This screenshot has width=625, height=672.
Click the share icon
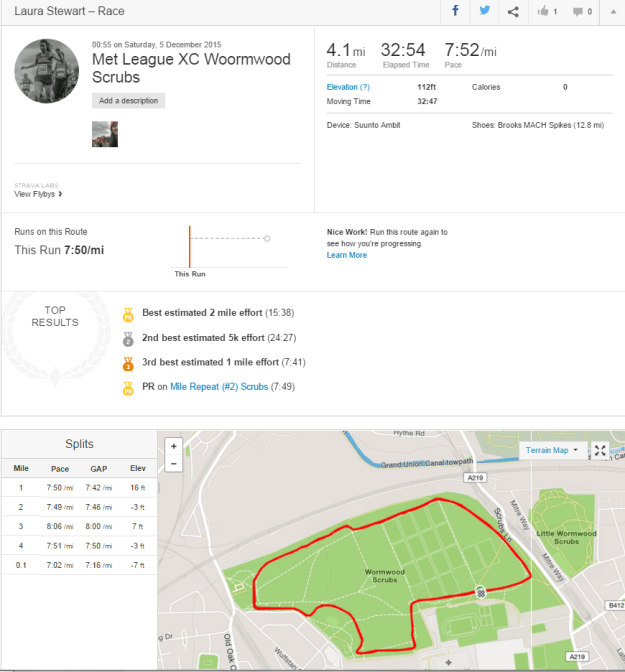[x=513, y=11]
